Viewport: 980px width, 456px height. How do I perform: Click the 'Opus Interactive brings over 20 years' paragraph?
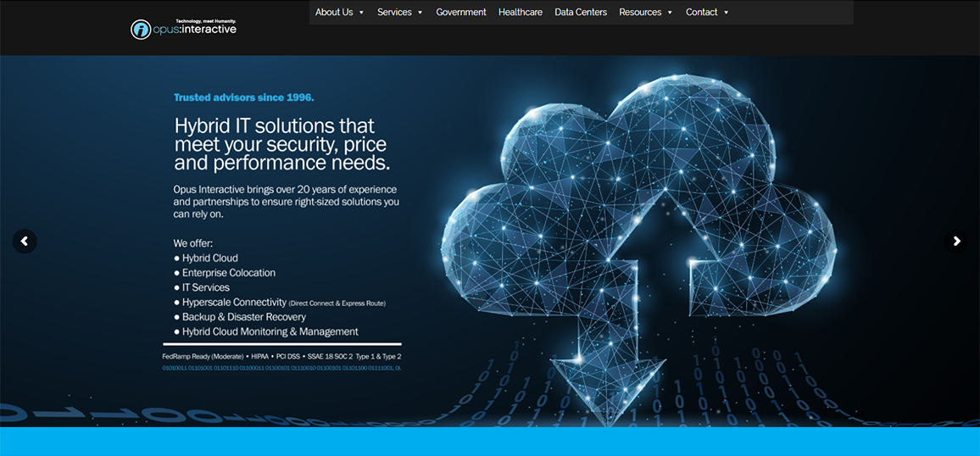pyautogui.click(x=287, y=201)
